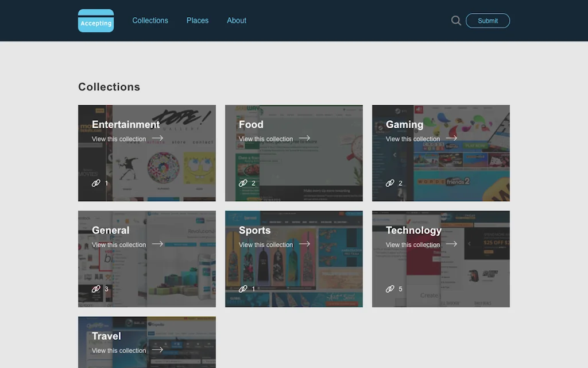
Task: Click the link icon on Sports card
Action: coord(243,289)
